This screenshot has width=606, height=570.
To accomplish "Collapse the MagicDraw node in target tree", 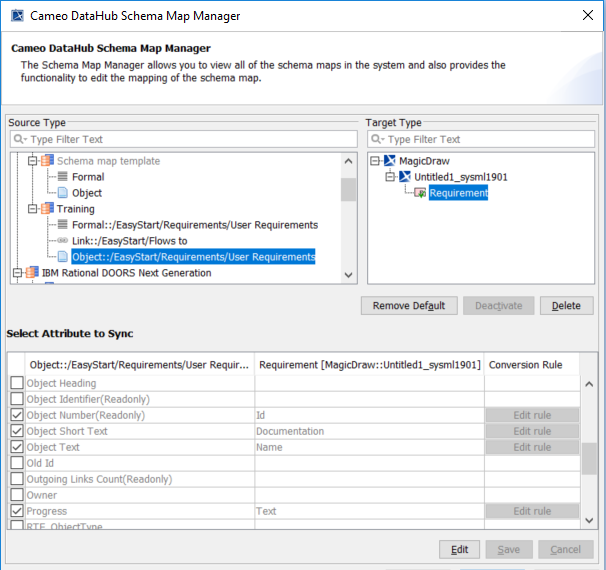I will coord(375,161).
